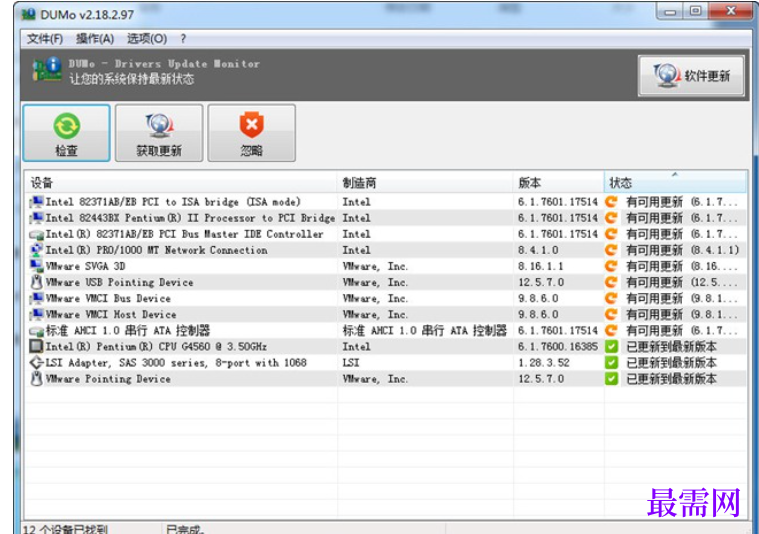This screenshot has height=534, width=759.
Task: Click icon of VMware VMCI Bus Device
Action: [x=36, y=298]
